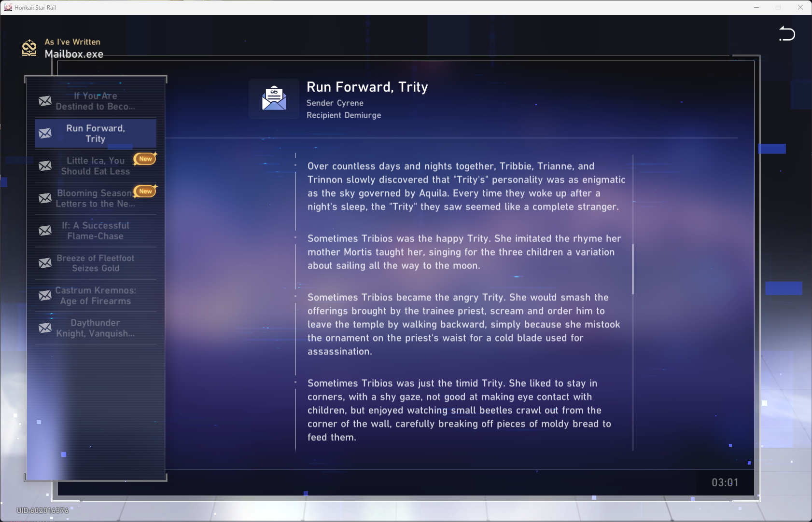812x522 pixels.
Task: Click the Run Forward, Trity letter heading
Action: tap(367, 87)
